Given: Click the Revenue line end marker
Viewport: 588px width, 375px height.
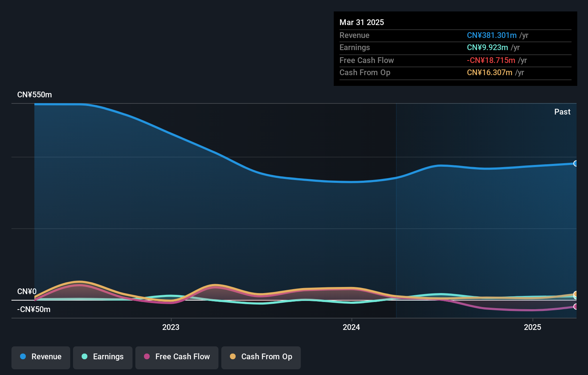Looking at the screenshot, I should pyautogui.click(x=575, y=164).
